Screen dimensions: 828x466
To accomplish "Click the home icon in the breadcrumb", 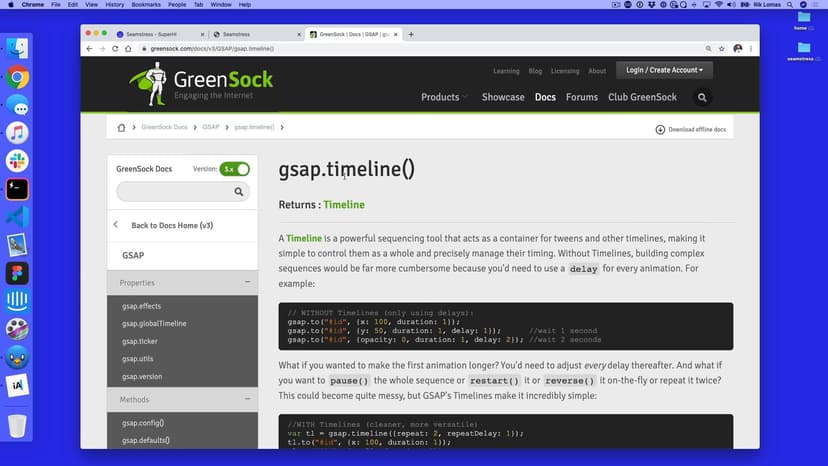I will pyautogui.click(x=121, y=128).
